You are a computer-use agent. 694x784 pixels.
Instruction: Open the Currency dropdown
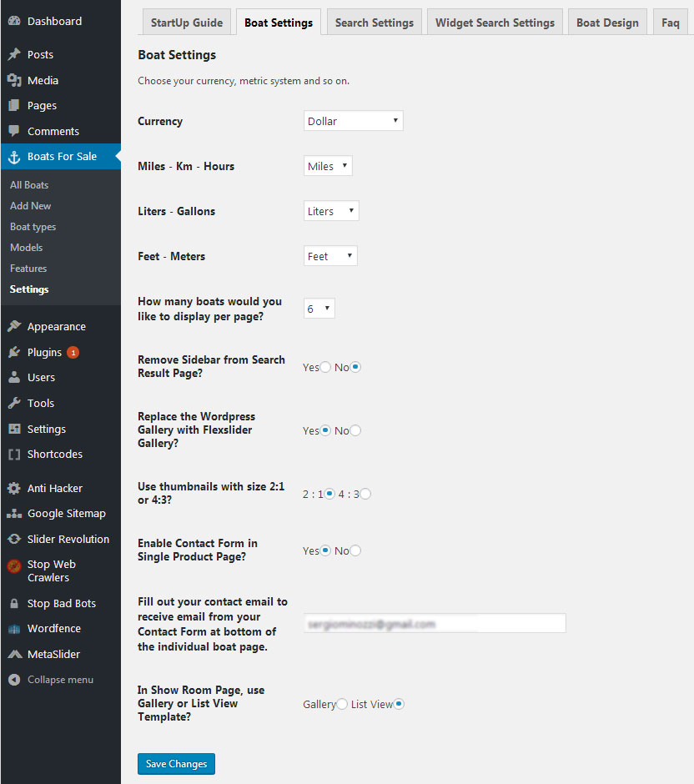[353, 120]
